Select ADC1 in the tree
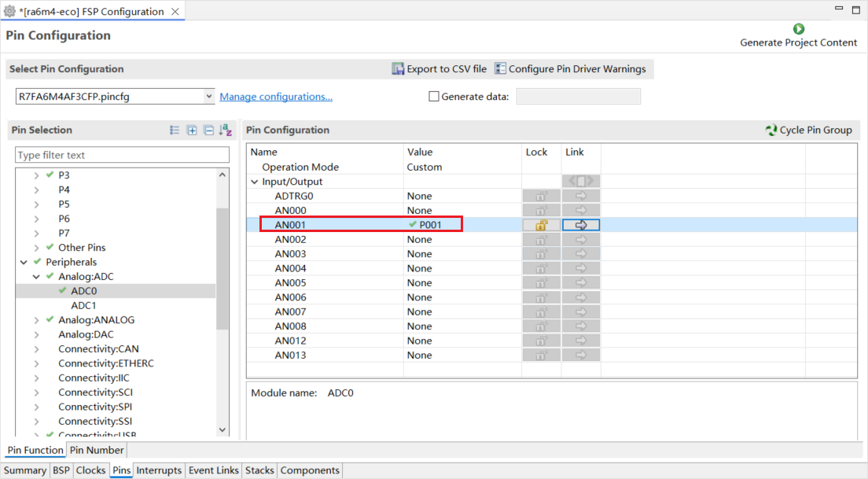The width and height of the screenshot is (868, 479). [83, 305]
